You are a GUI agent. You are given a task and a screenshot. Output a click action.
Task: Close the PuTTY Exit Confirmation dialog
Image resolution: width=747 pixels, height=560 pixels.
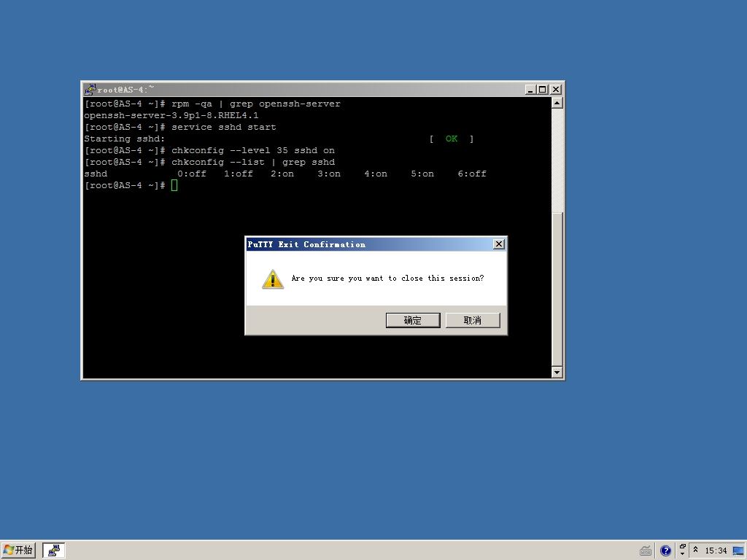click(498, 244)
